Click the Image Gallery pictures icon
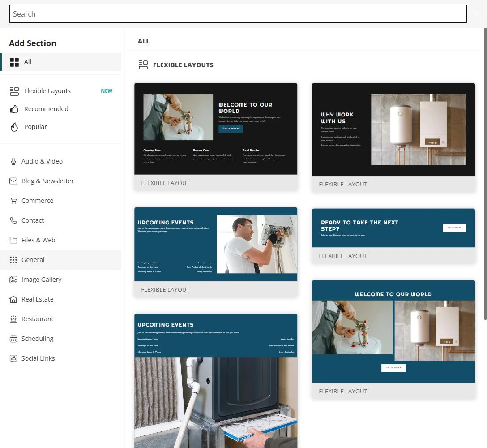Screen dimensions: 487x448 click(13, 280)
